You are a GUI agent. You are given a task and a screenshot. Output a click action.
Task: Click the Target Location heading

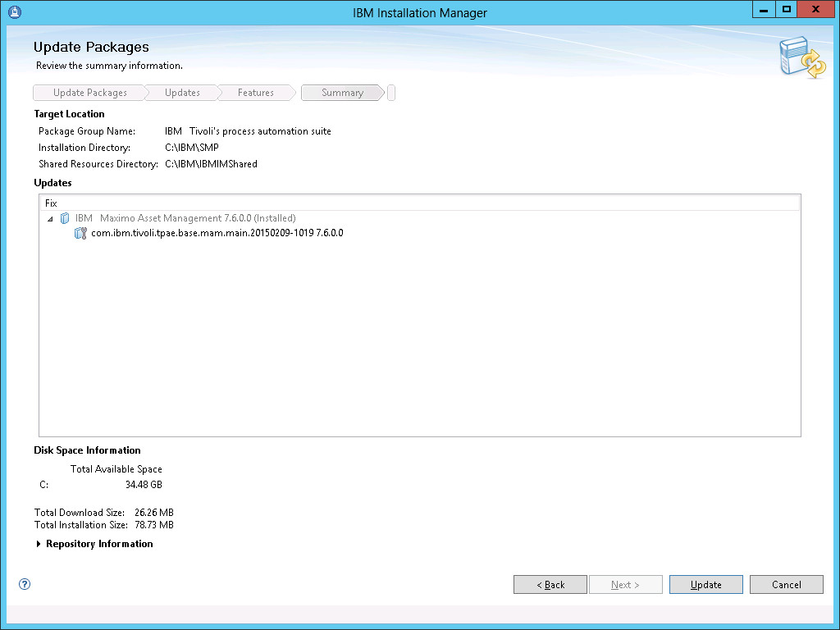pyautogui.click(x=69, y=114)
